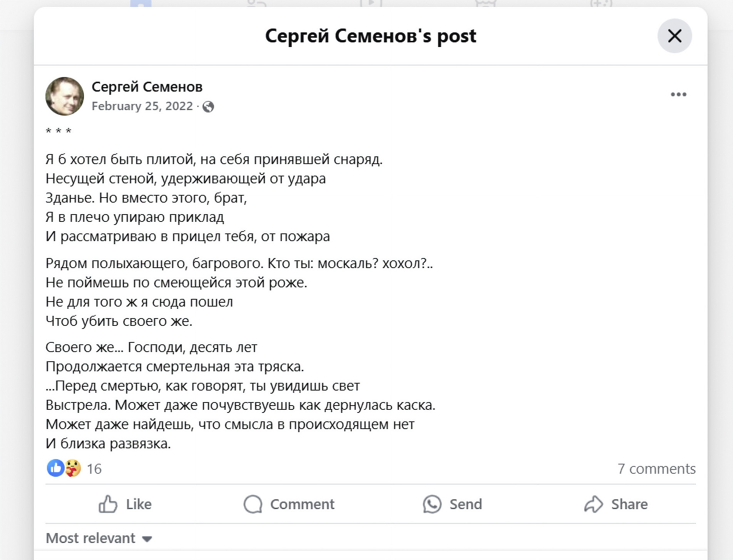Click the blue thumbs-up reaction icon

click(x=55, y=468)
